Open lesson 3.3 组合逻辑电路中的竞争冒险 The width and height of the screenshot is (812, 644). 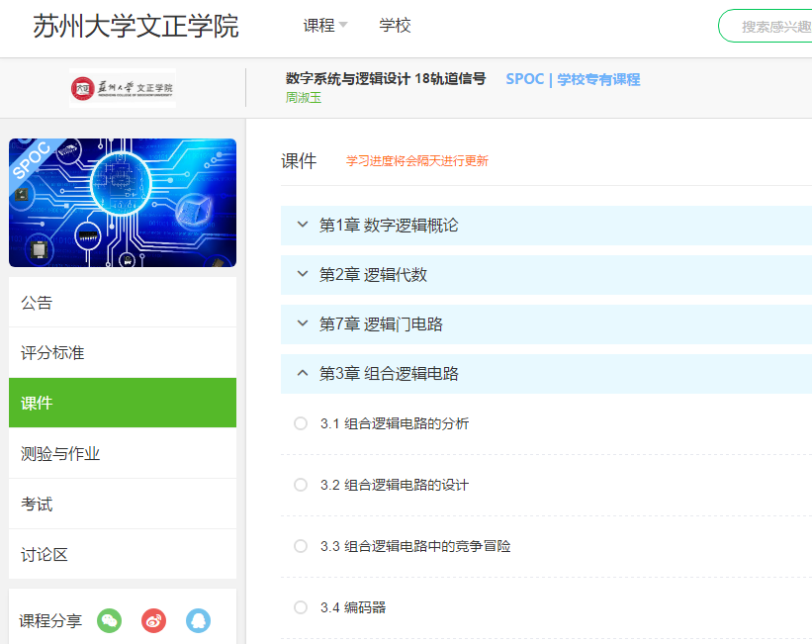click(x=415, y=546)
